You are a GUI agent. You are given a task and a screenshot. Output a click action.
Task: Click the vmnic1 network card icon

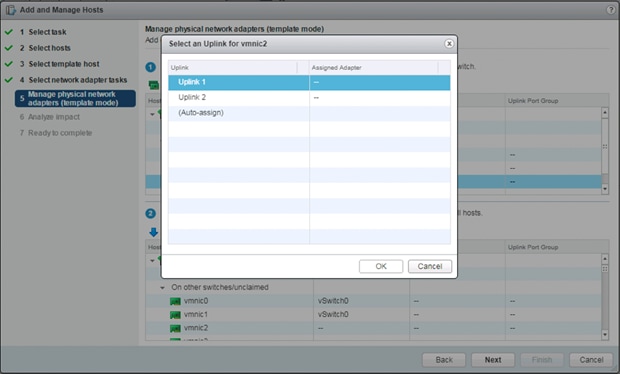click(175, 315)
